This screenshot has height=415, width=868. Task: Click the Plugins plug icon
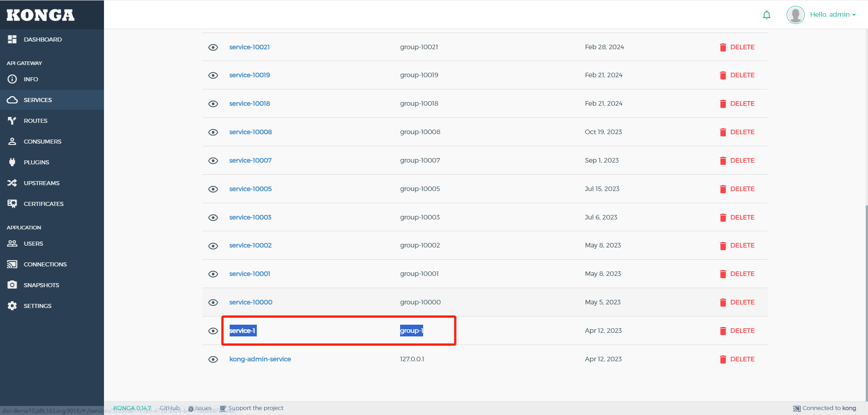point(12,162)
